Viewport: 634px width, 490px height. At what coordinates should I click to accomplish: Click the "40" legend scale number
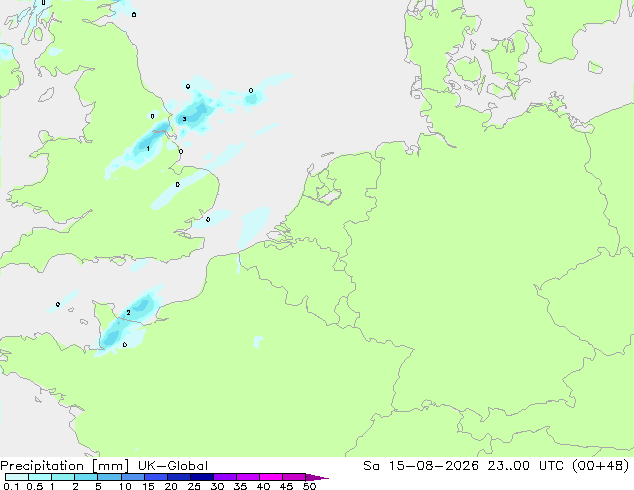264,486
